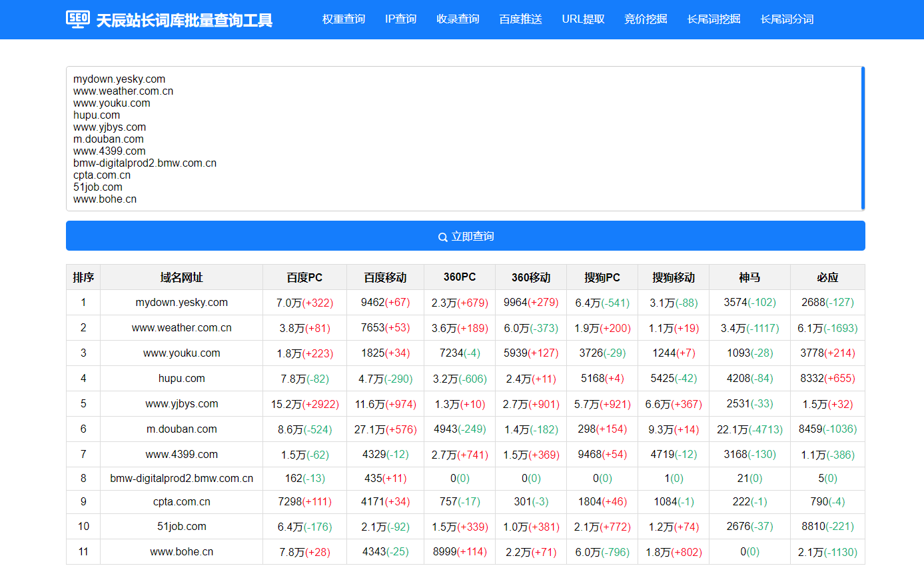
Task: Click the cell 5939(+127)
Action: point(531,353)
